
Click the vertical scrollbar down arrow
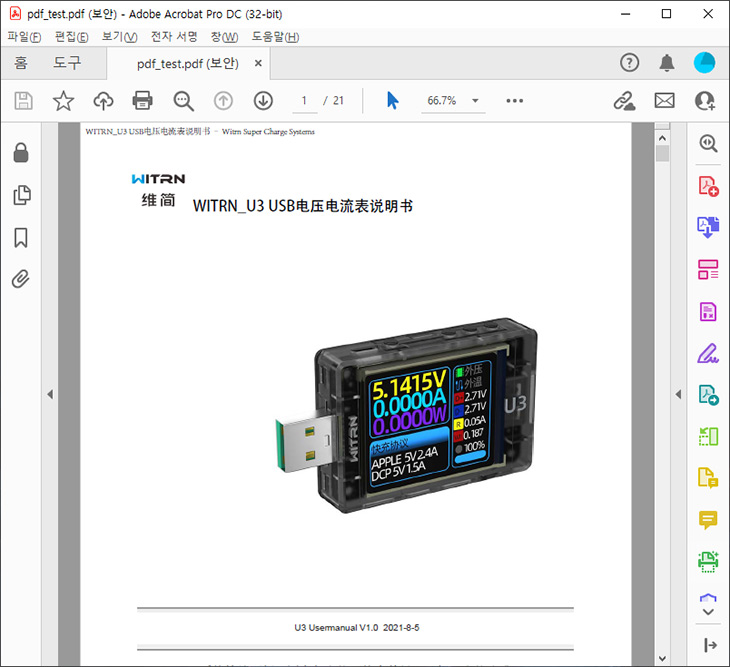tap(662, 659)
